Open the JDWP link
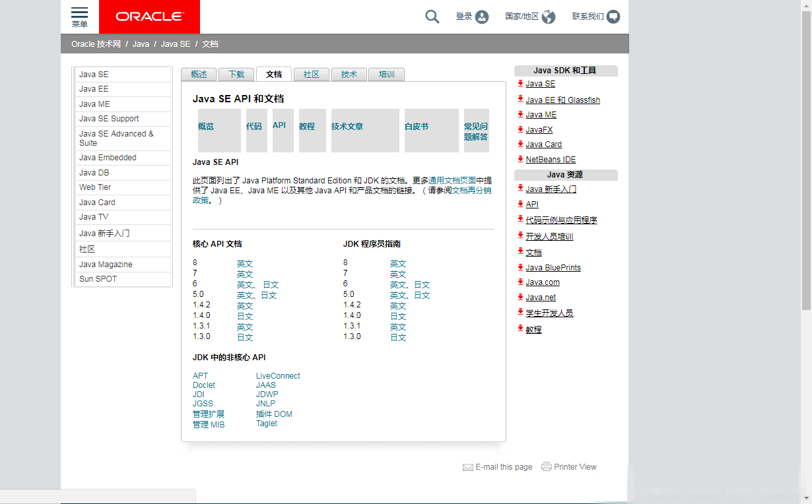 click(x=267, y=394)
